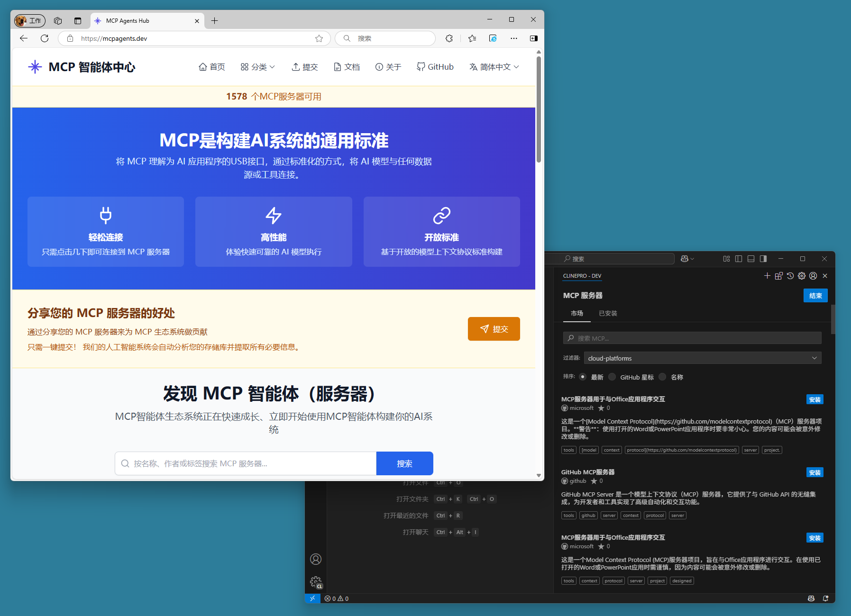Switch to the 已安装 tab
851x616 pixels.
(x=608, y=313)
